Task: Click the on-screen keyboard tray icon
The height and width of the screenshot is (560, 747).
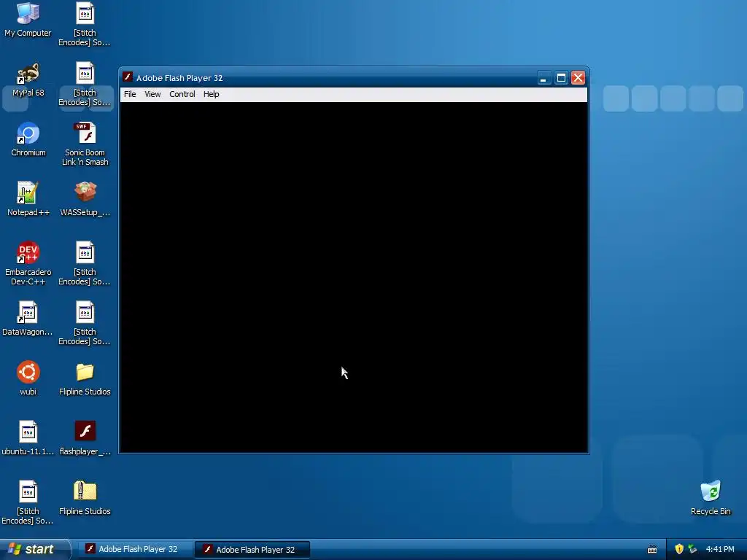Action: tap(652, 550)
